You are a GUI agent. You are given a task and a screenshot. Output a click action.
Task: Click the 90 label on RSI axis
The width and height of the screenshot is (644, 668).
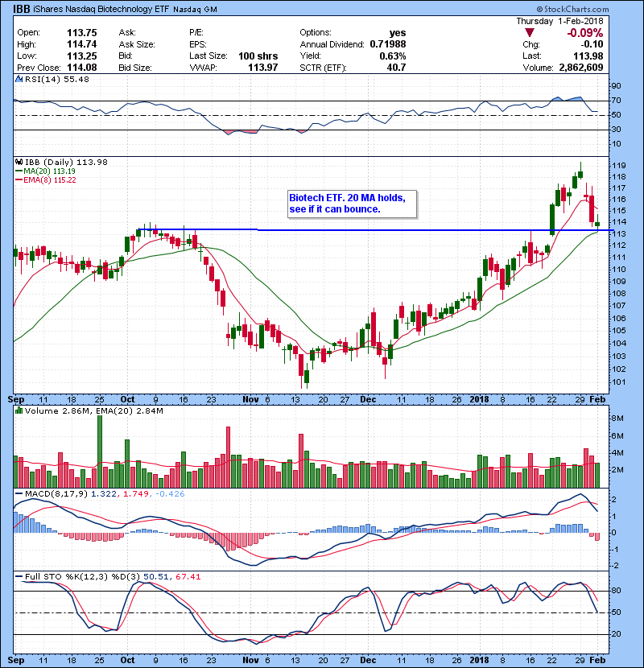pyautogui.click(x=617, y=85)
